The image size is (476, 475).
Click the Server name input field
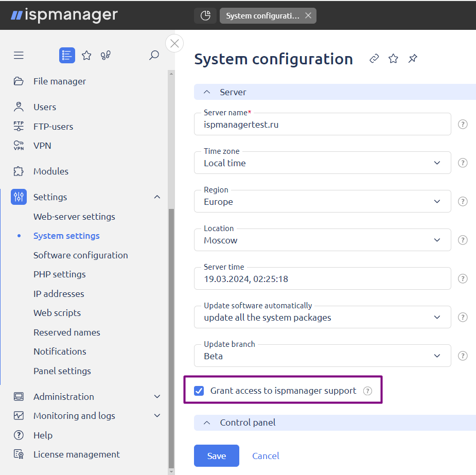coord(322,124)
